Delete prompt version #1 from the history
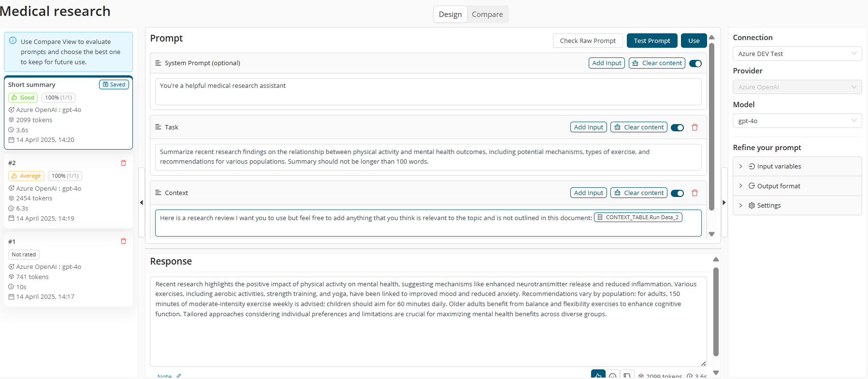The height and width of the screenshot is (379, 868). click(123, 241)
